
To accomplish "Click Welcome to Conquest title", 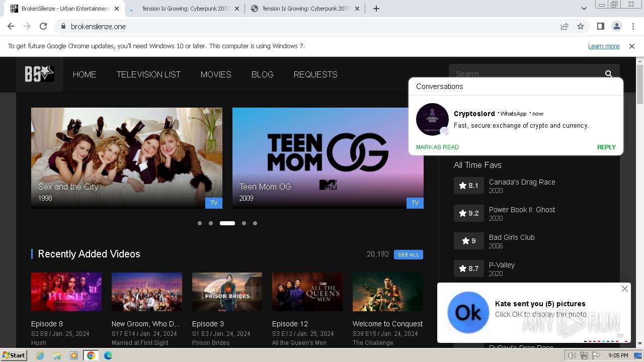I will click(x=387, y=324).
